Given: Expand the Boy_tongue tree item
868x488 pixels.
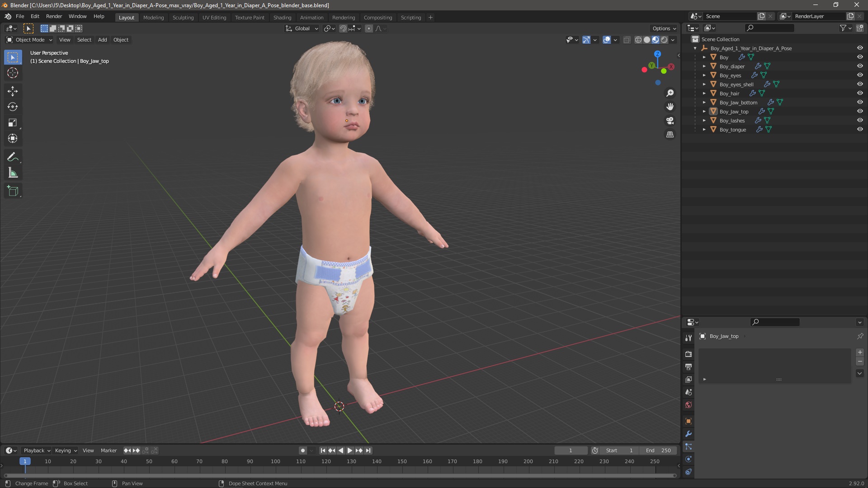Looking at the screenshot, I should click(x=704, y=130).
